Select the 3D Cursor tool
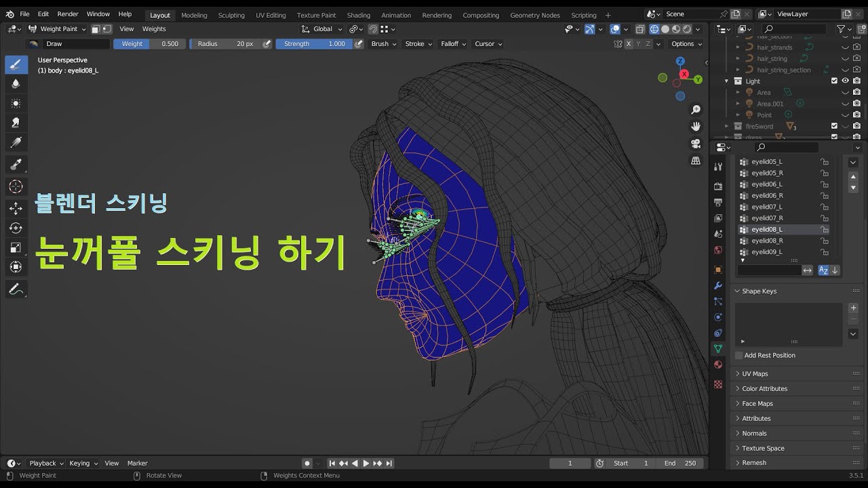868x488 pixels. (x=16, y=186)
